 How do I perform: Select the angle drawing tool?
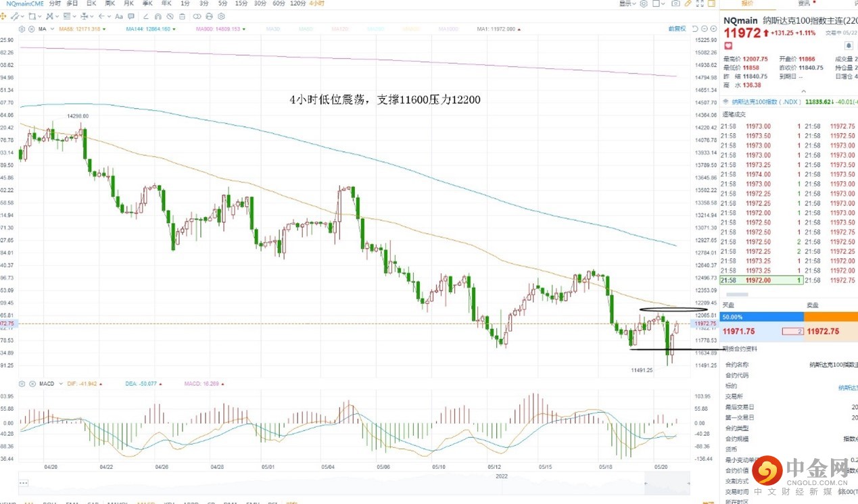click(145, 16)
